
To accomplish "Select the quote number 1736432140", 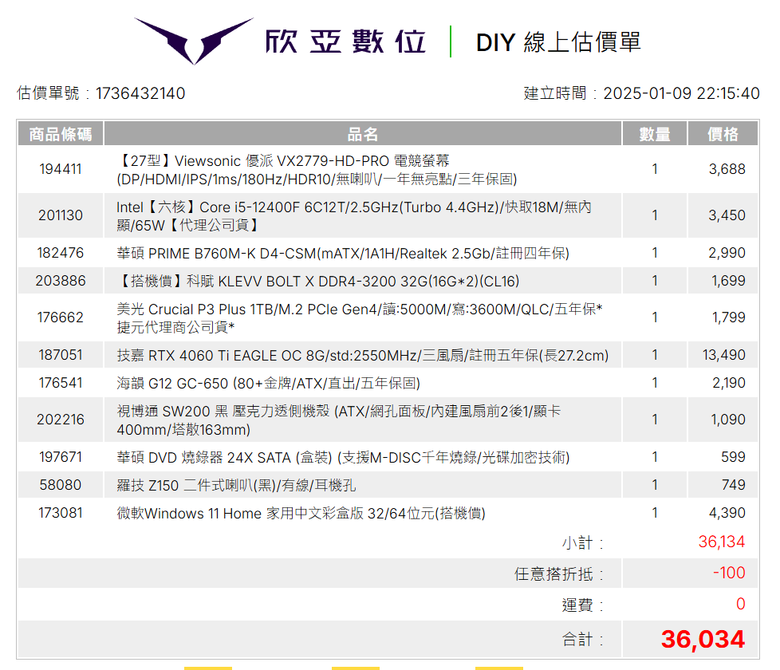I will pyautogui.click(x=140, y=93).
